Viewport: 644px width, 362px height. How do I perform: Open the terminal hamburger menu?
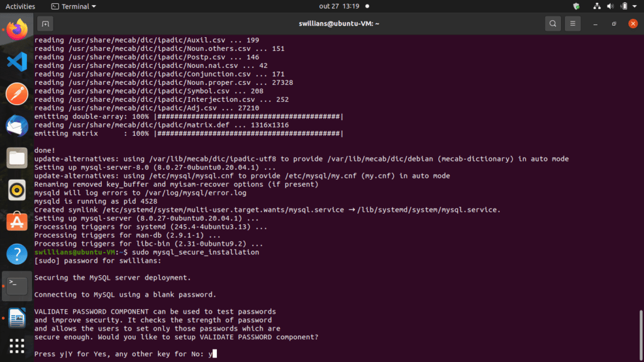point(572,24)
